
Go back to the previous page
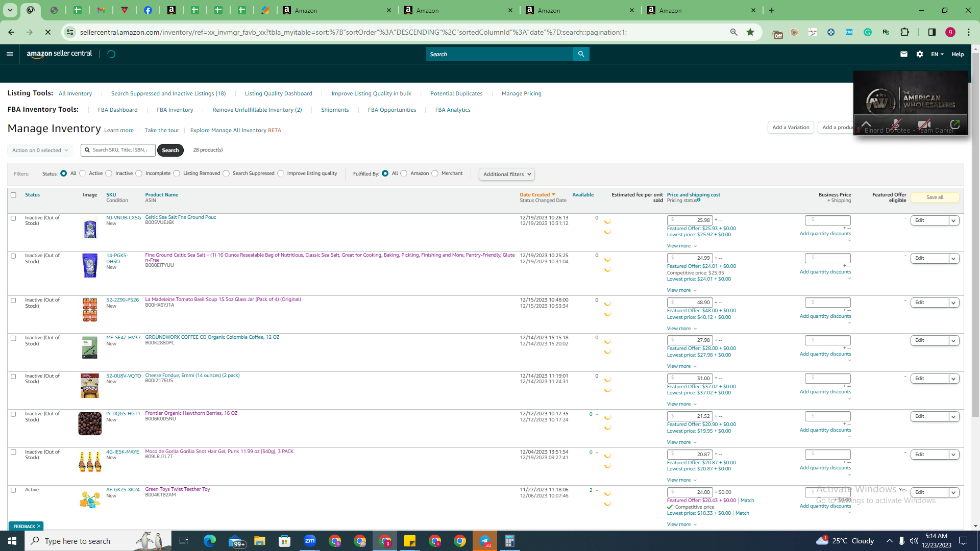click(11, 32)
